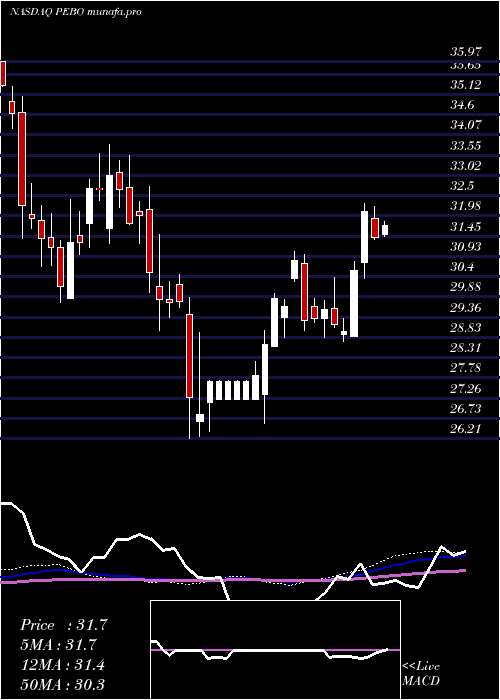The image size is (500, 700).
Task: Select the first red candlestick at top left
Action: [3, 73]
